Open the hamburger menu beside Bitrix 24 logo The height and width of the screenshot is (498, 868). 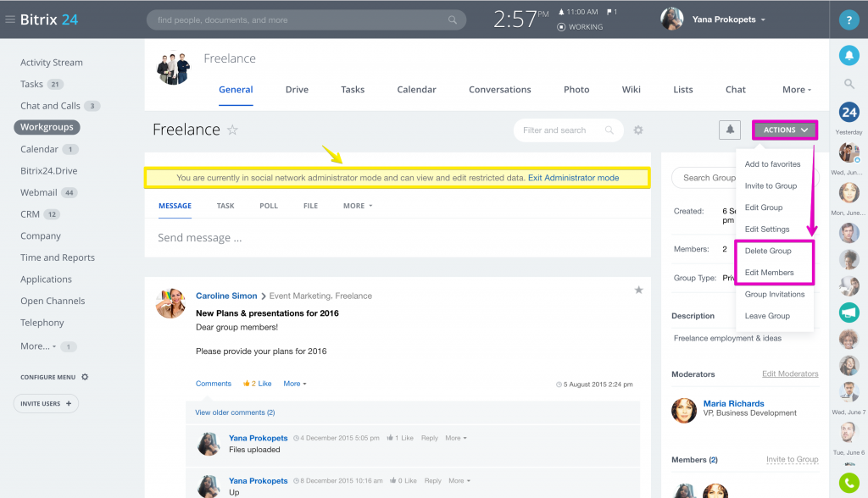[9, 19]
